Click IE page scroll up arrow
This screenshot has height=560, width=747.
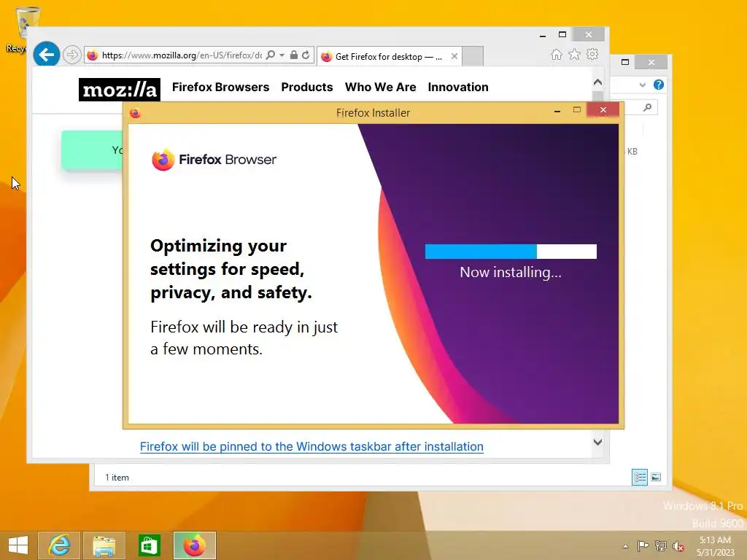click(598, 82)
